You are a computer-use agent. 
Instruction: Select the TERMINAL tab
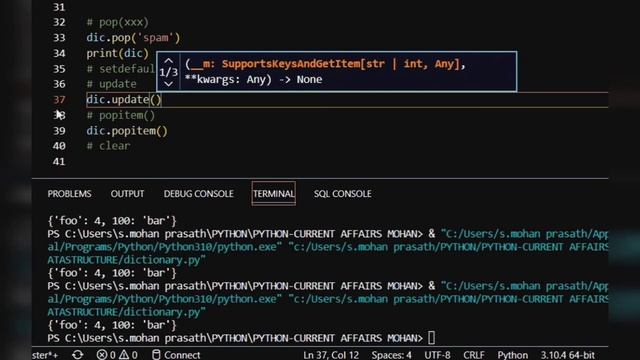tap(273, 193)
